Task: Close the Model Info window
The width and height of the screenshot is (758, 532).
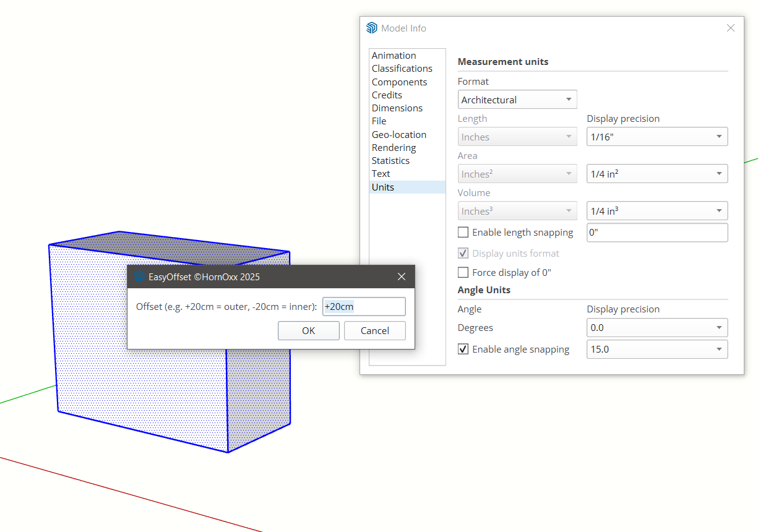Action: click(730, 28)
